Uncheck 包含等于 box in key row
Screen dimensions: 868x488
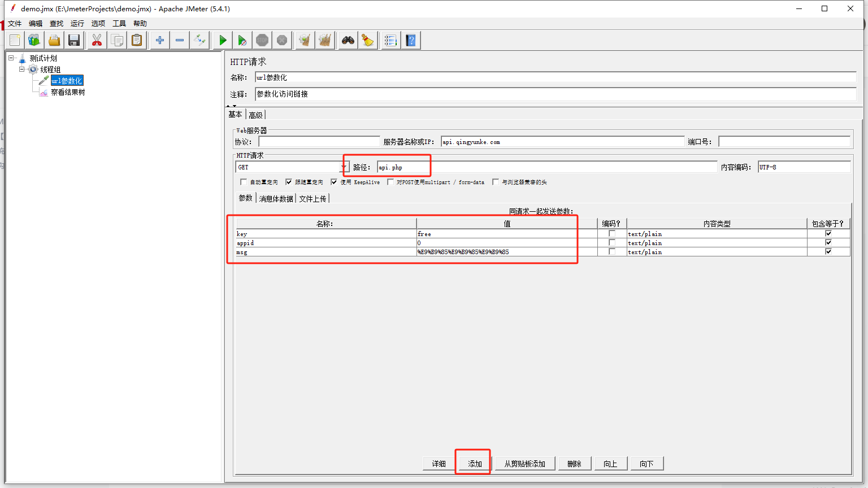828,233
